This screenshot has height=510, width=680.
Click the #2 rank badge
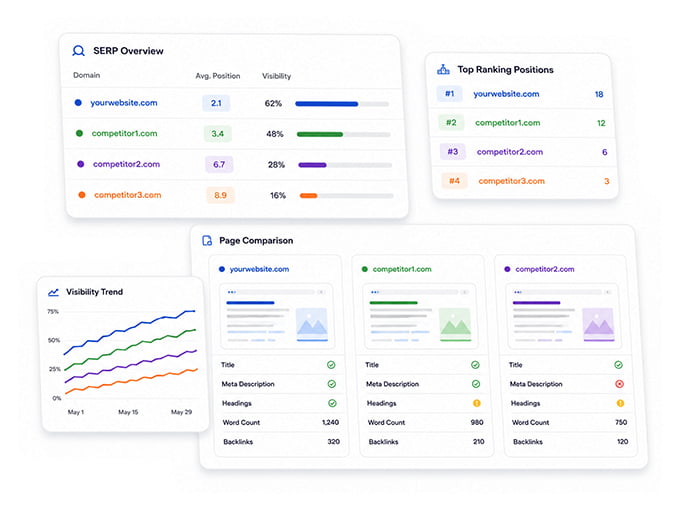[x=451, y=122]
